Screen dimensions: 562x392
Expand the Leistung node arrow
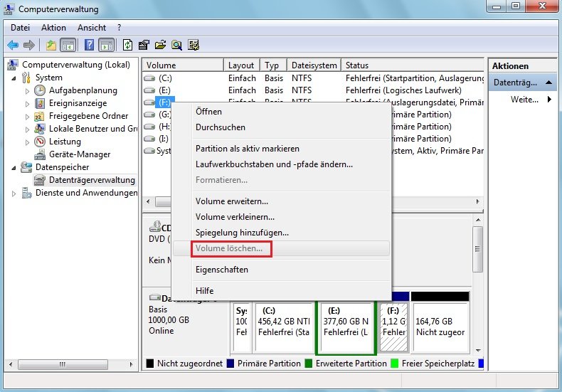click(27, 142)
